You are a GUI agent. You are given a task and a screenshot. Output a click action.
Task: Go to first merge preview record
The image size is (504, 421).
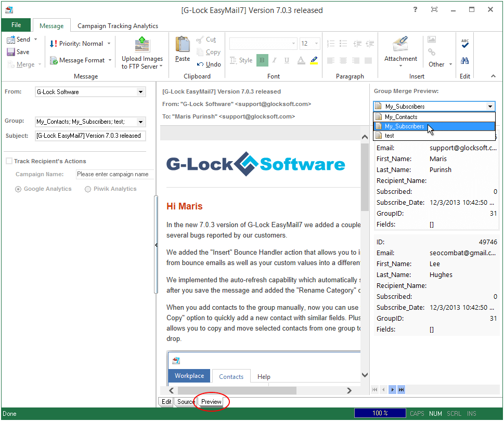tap(374, 390)
